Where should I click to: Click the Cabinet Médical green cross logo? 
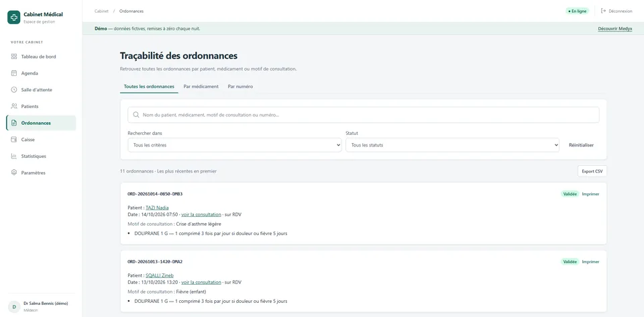click(14, 17)
